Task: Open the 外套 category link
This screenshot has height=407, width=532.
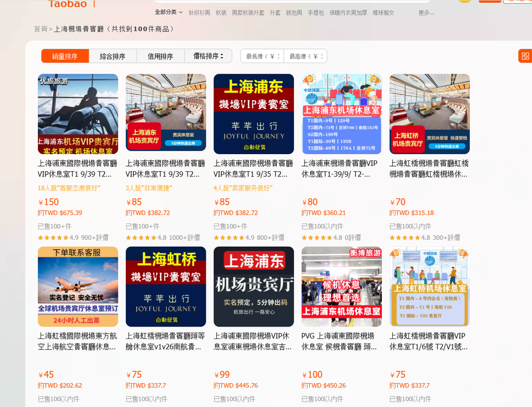Action: point(275,12)
